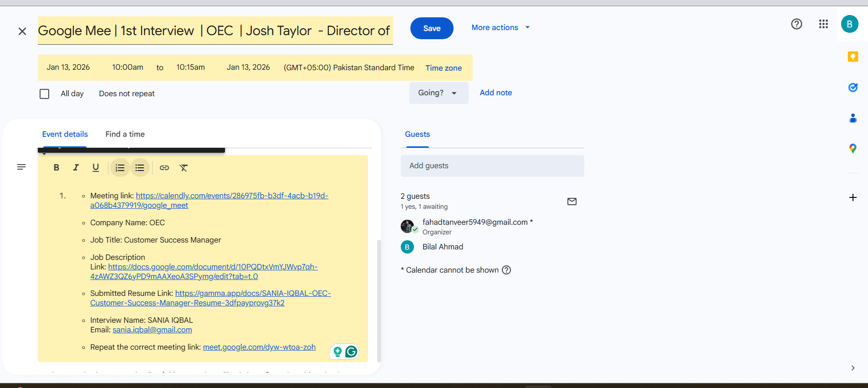Click the Grammarly G icon
The width and height of the screenshot is (868, 388).
click(x=351, y=352)
